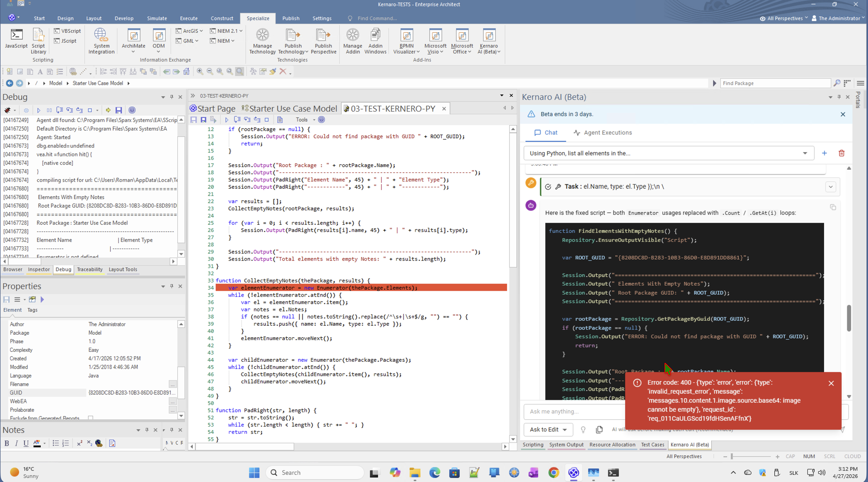Toggle bullet list in Notes toolbar
The image size is (868, 482).
(x=56, y=443)
